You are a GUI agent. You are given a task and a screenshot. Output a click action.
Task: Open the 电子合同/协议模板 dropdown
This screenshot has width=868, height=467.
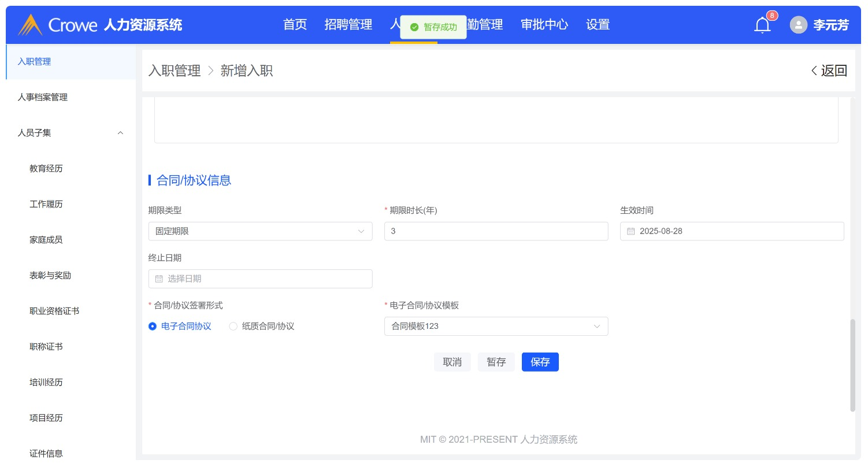pos(496,327)
